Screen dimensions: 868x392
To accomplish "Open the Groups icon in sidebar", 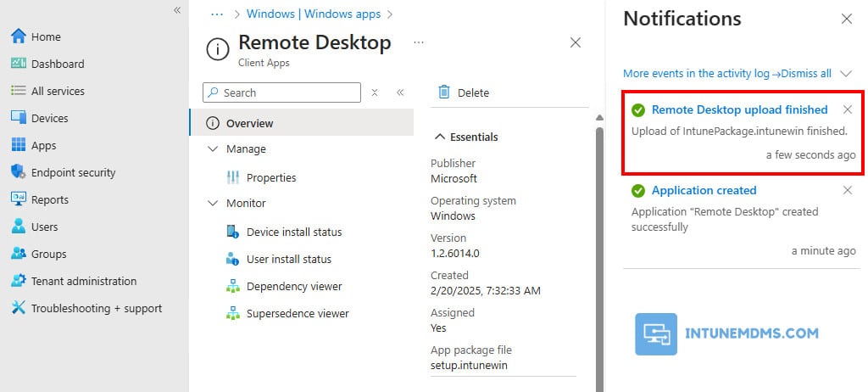I will tap(19, 254).
